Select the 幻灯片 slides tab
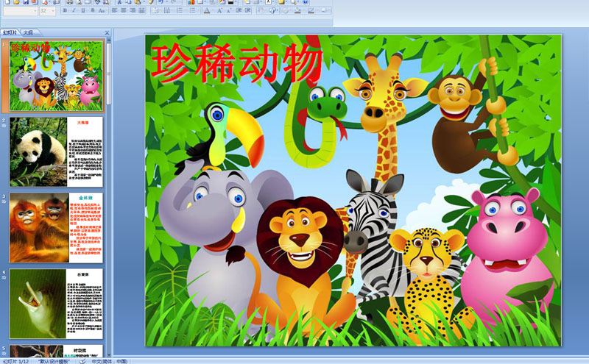The image size is (589, 364). (10, 32)
